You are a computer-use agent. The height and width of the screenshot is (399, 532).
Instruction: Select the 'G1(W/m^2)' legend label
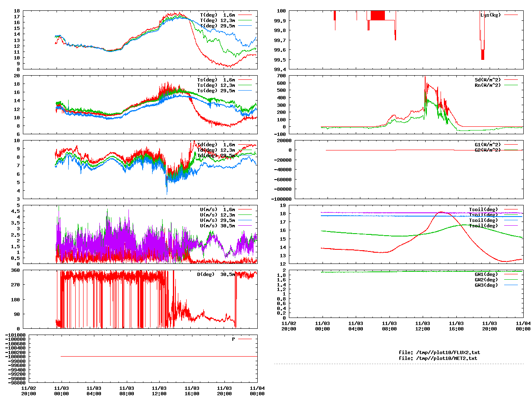point(488,145)
